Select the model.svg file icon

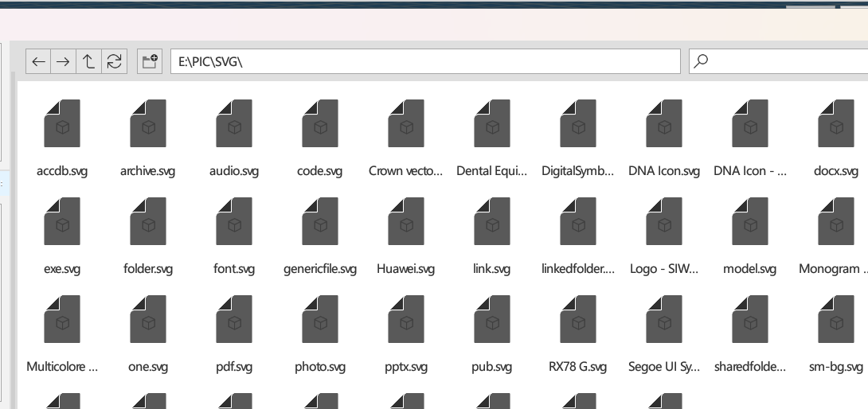click(750, 221)
